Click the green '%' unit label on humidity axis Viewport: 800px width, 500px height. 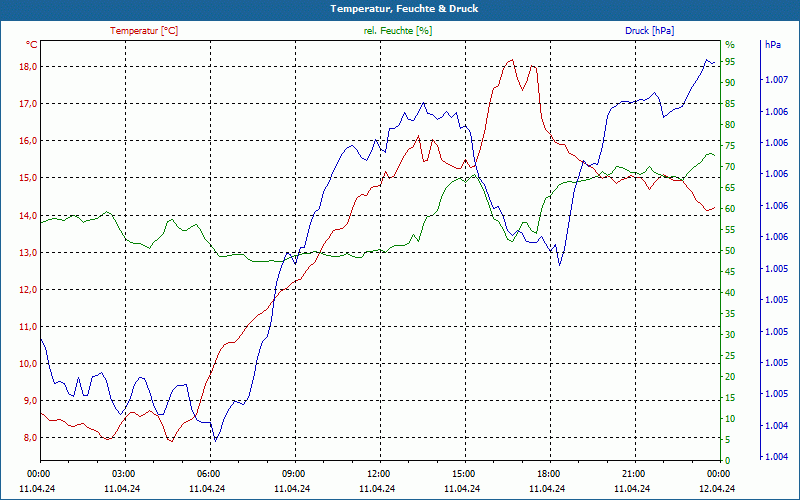[x=730, y=45]
